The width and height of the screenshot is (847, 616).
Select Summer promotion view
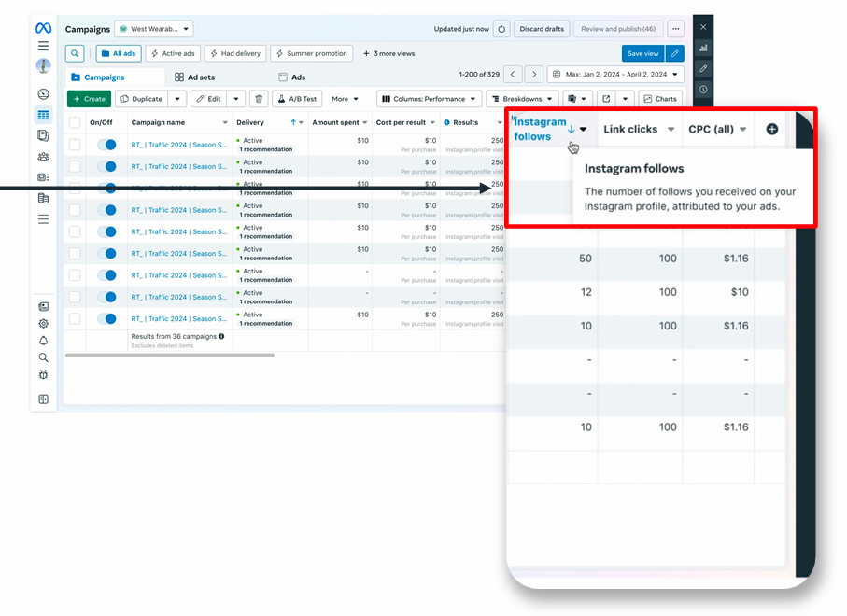click(x=312, y=53)
